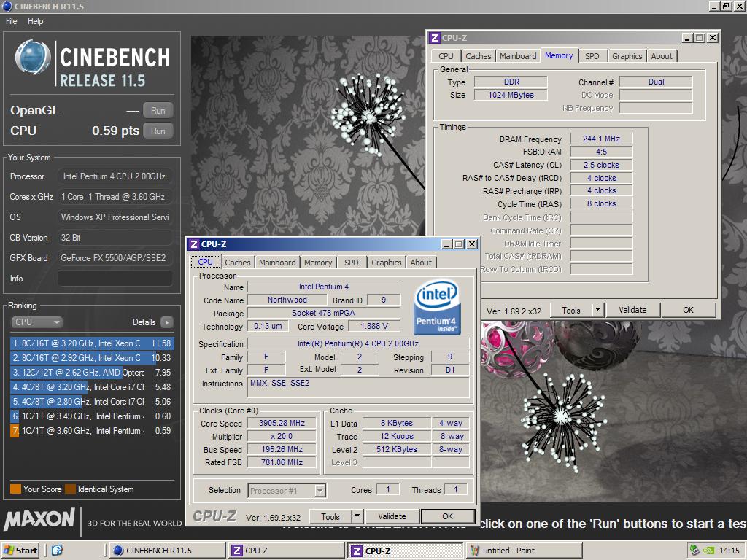Select ranking row 1: 8C/16T @ 3.20 GHz Xeon
Image resolution: width=747 pixels, height=560 pixels.
click(92, 343)
